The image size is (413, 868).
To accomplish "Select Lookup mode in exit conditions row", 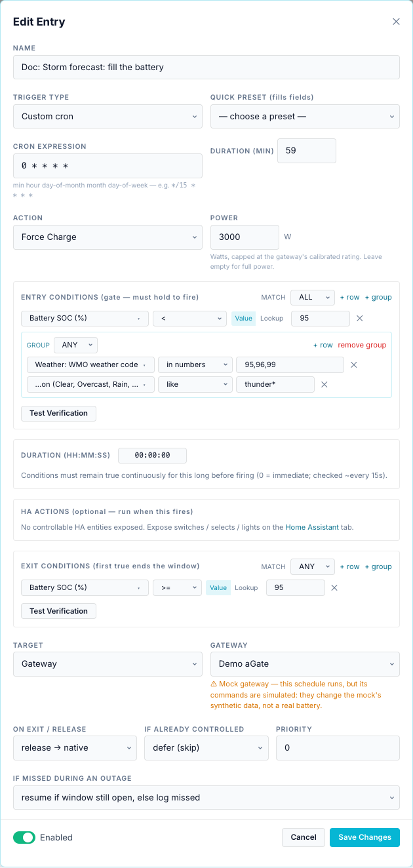I will point(246,587).
